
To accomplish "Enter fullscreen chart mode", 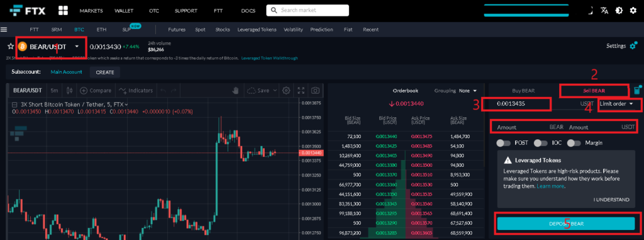I will [301, 91].
